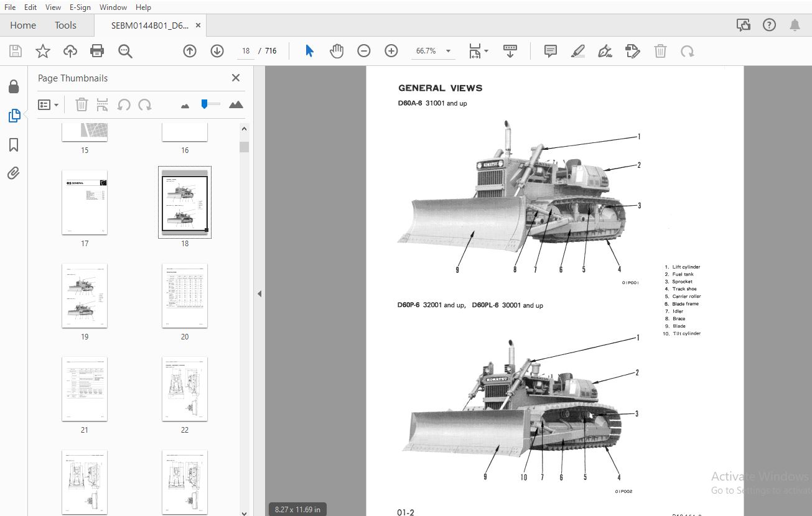Reduce thumbnail size small mountain icon

pyautogui.click(x=185, y=106)
